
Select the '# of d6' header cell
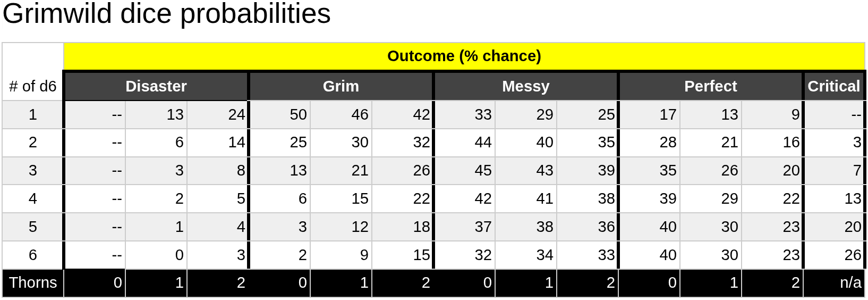pos(33,86)
